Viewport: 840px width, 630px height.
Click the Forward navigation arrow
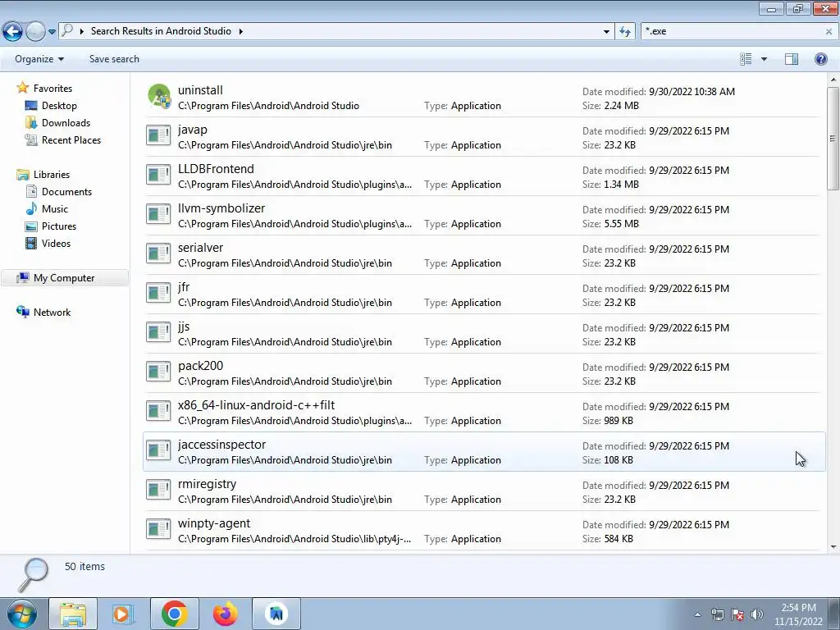[x=35, y=32]
